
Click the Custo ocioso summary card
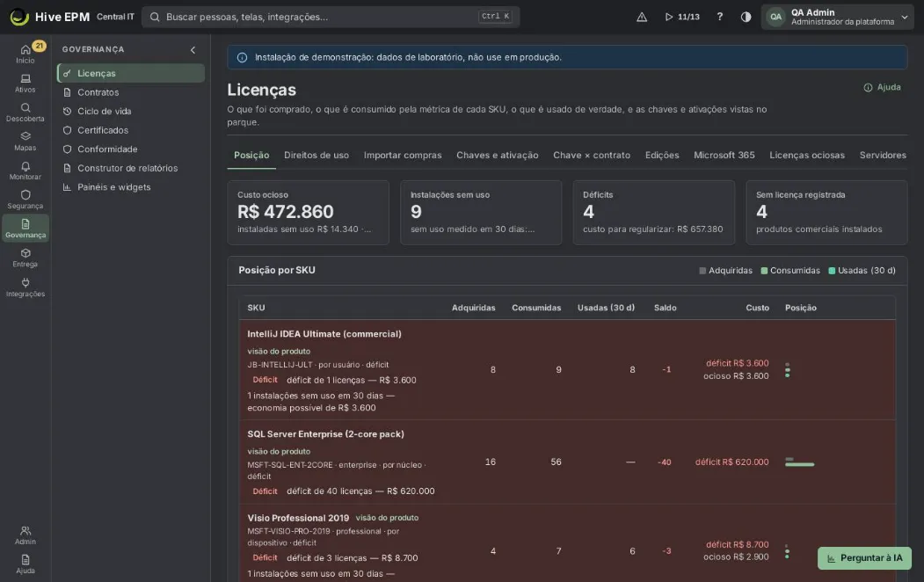(309, 213)
